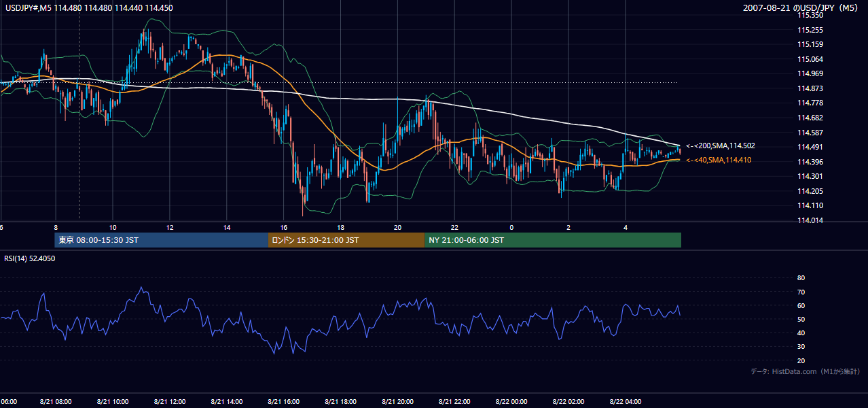
Task: Click the 8/21 20:00 bottom time label
Action: [x=398, y=401]
